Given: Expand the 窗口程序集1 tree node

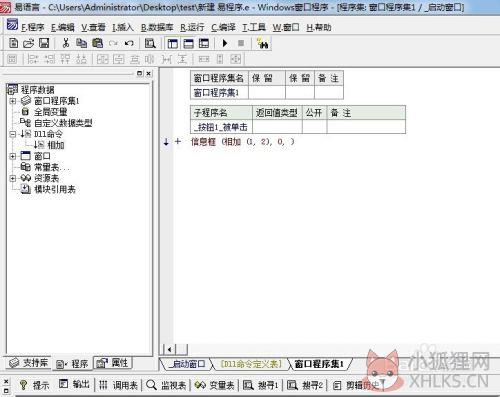Looking at the screenshot, I should [x=13, y=101].
